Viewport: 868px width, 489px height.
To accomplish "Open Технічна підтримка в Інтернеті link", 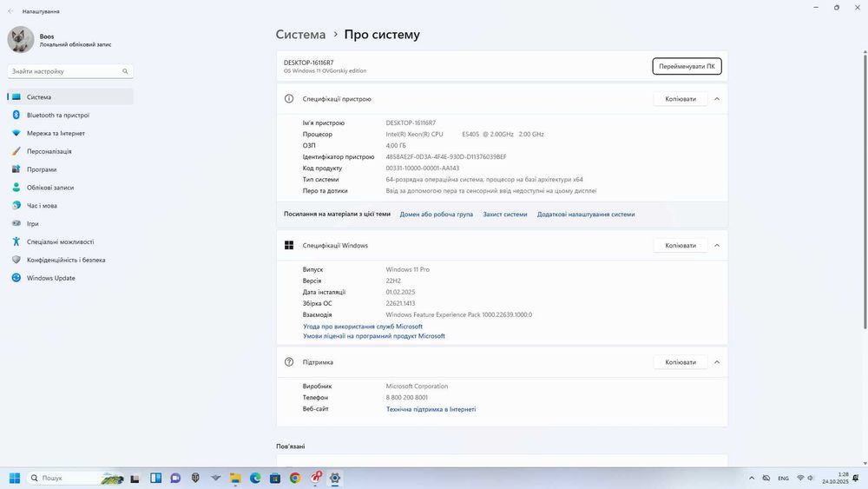I will pos(431,409).
